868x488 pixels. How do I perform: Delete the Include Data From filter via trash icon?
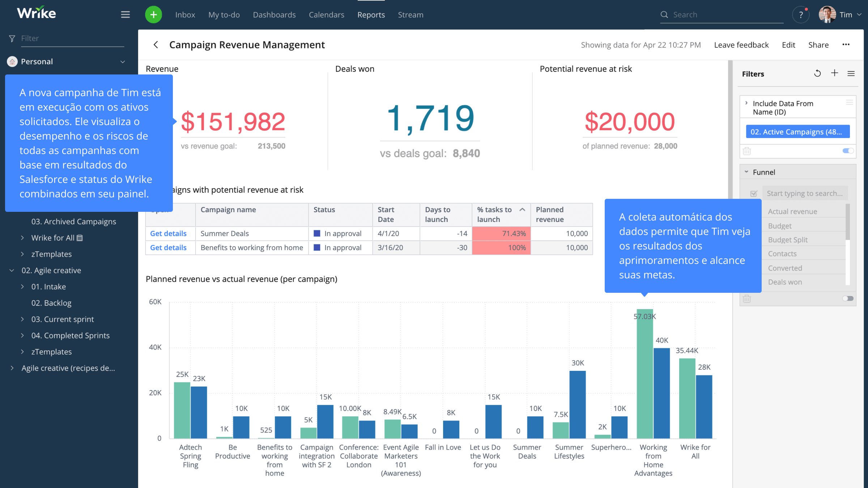point(747,151)
